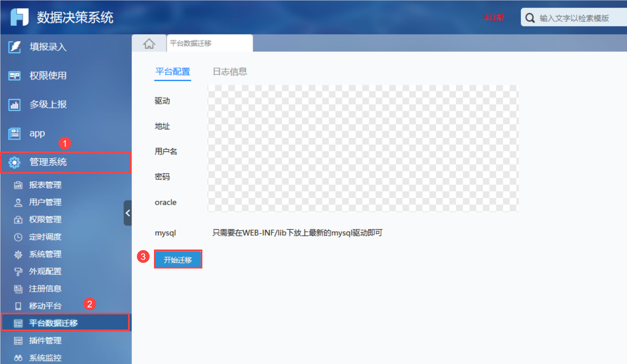Screen dimensions: 627x364
Task: Switch to the 日志信息 tab
Action: (230, 72)
